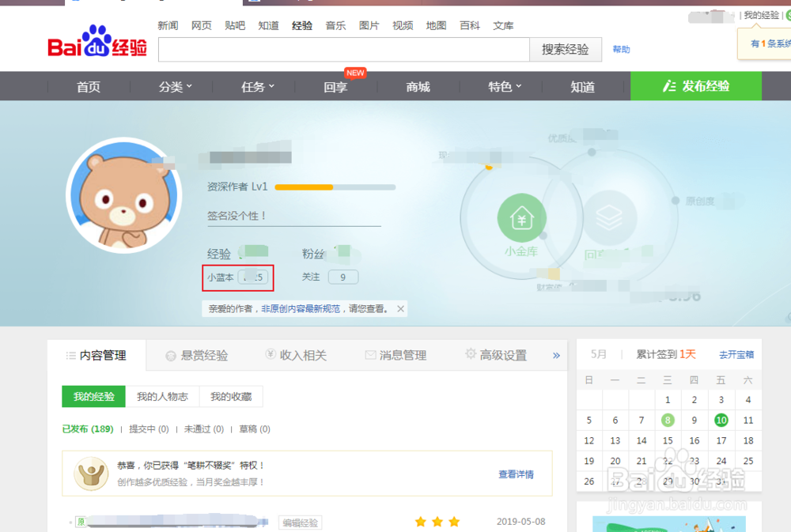Image resolution: width=791 pixels, height=532 pixels.
Task: Click 查看详情 next to the award message
Action: point(515,473)
